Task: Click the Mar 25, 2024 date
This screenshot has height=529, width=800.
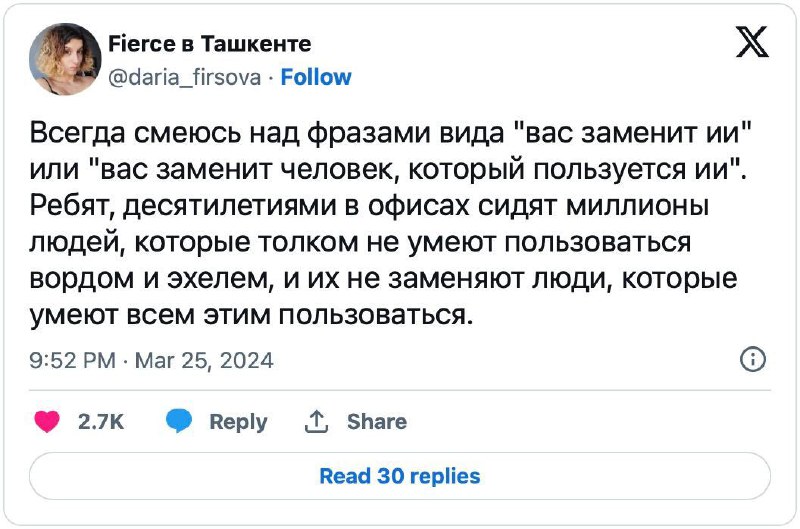Action: point(204,361)
